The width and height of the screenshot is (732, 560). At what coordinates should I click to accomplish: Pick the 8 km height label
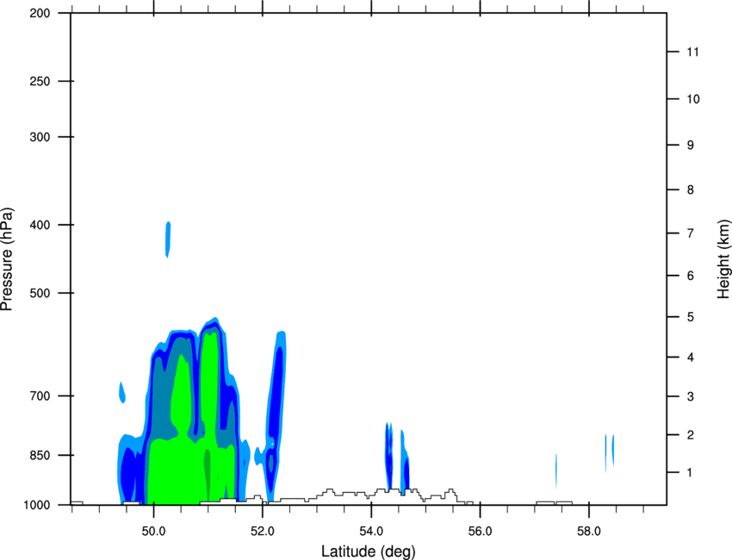pyautogui.click(x=690, y=190)
